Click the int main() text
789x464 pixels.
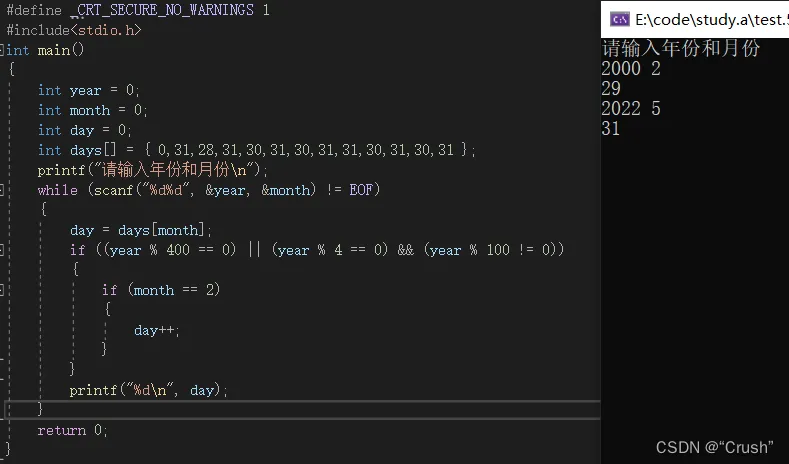45,50
